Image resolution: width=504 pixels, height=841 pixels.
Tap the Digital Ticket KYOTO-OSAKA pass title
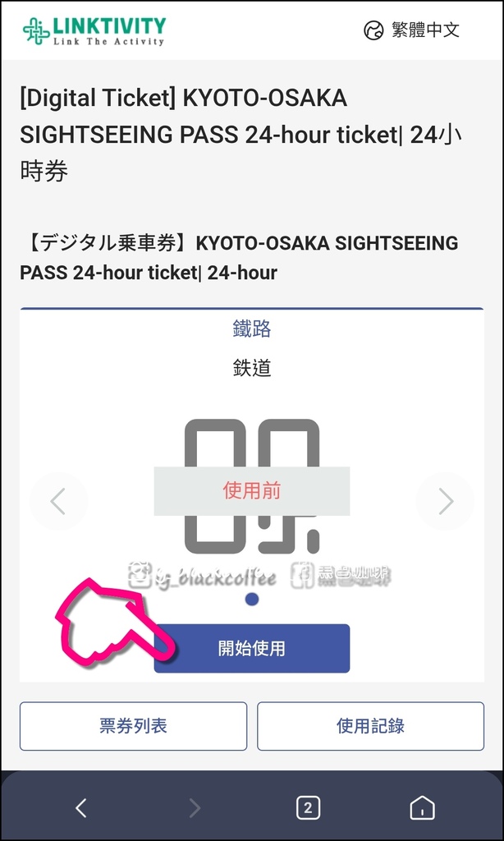click(241, 136)
